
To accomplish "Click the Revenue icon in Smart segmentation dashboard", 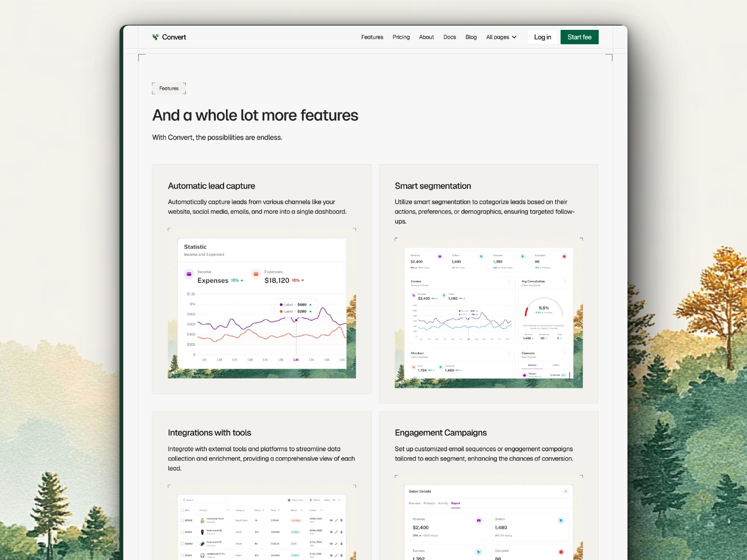I will (x=439, y=256).
